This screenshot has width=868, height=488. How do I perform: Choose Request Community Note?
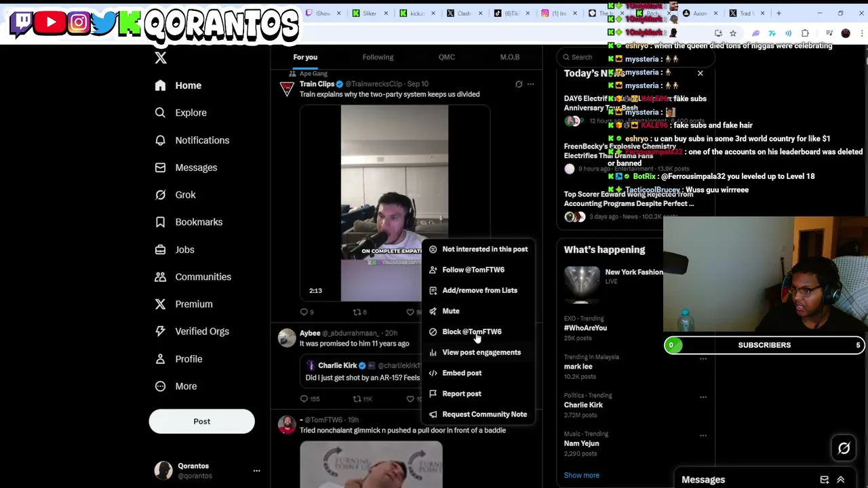pyautogui.click(x=478, y=414)
